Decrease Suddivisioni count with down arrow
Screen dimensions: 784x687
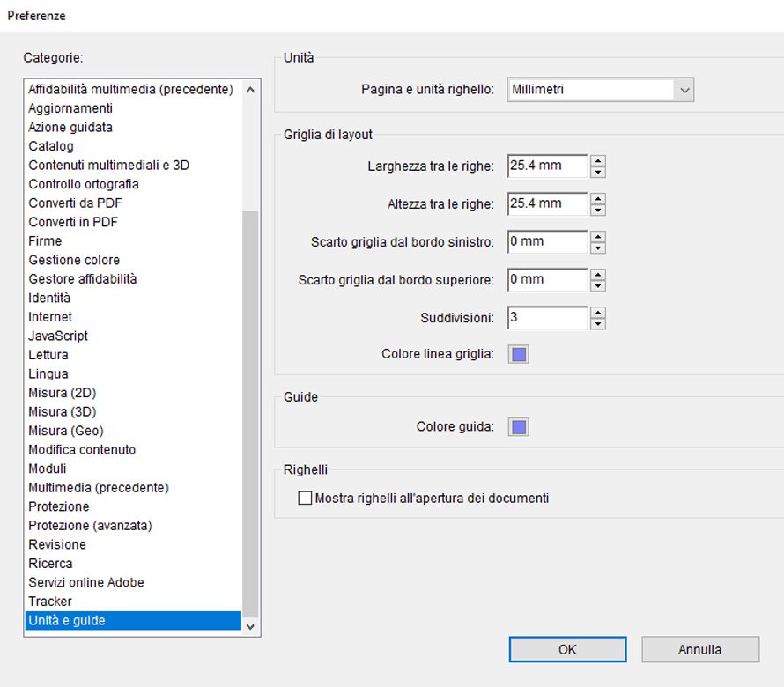(598, 323)
